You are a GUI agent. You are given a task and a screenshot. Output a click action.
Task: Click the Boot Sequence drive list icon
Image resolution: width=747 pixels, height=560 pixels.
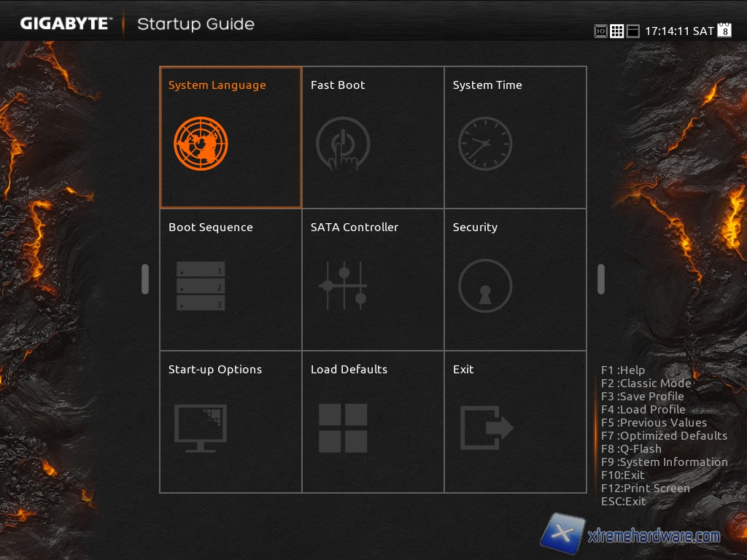tap(201, 286)
